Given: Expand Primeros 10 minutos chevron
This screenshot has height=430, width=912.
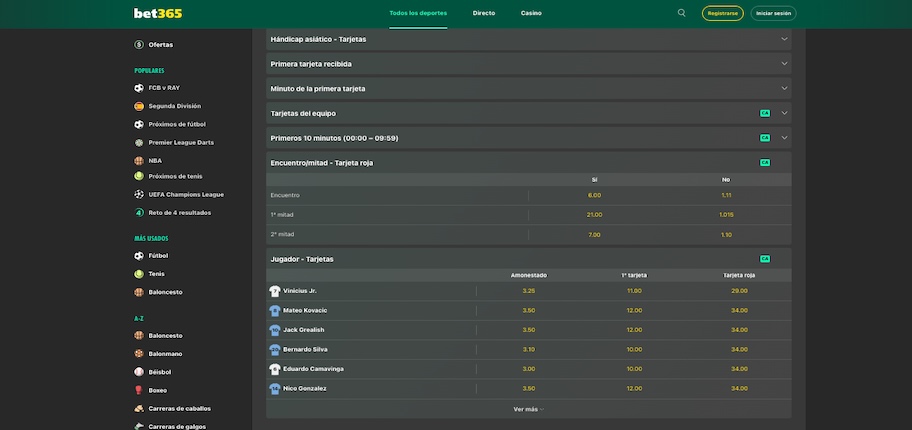Looking at the screenshot, I should (x=784, y=138).
